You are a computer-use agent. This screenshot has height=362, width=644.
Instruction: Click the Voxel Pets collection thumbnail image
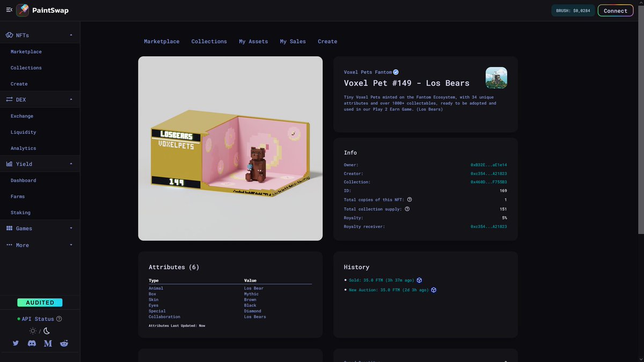pyautogui.click(x=496, y=77)
